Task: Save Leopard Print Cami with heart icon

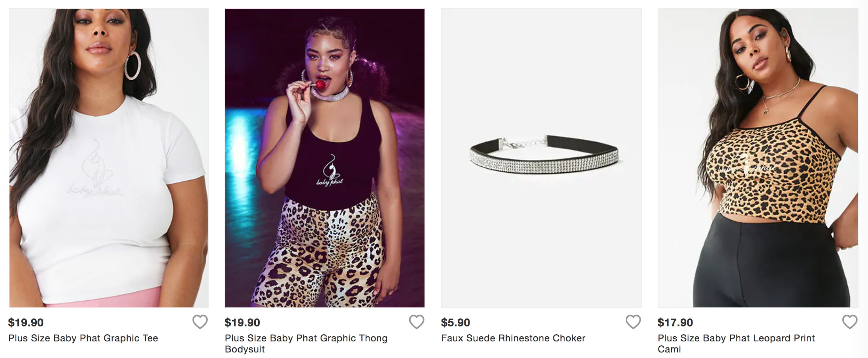Action: click(x=850, y=322)
